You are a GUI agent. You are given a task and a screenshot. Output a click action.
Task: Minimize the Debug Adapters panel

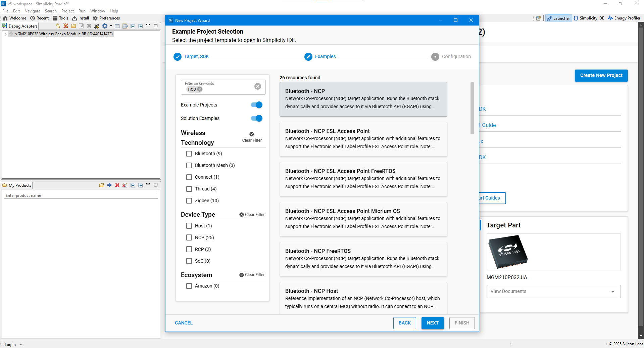148,25
